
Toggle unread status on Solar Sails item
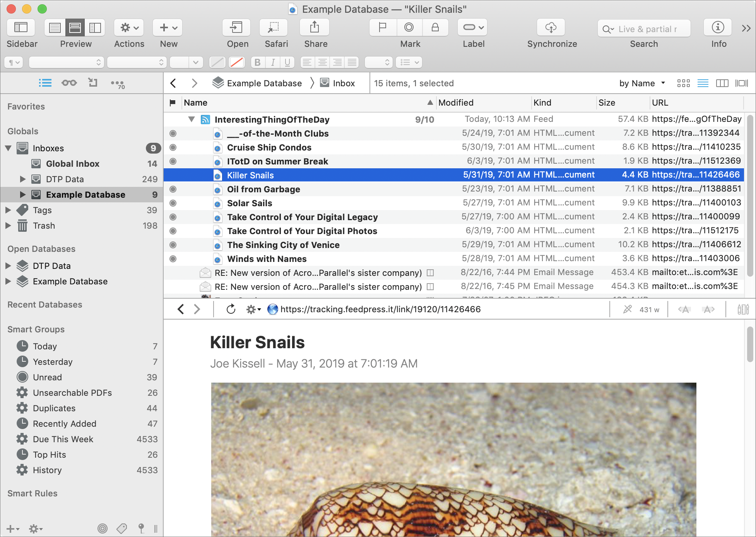[173, 203]
